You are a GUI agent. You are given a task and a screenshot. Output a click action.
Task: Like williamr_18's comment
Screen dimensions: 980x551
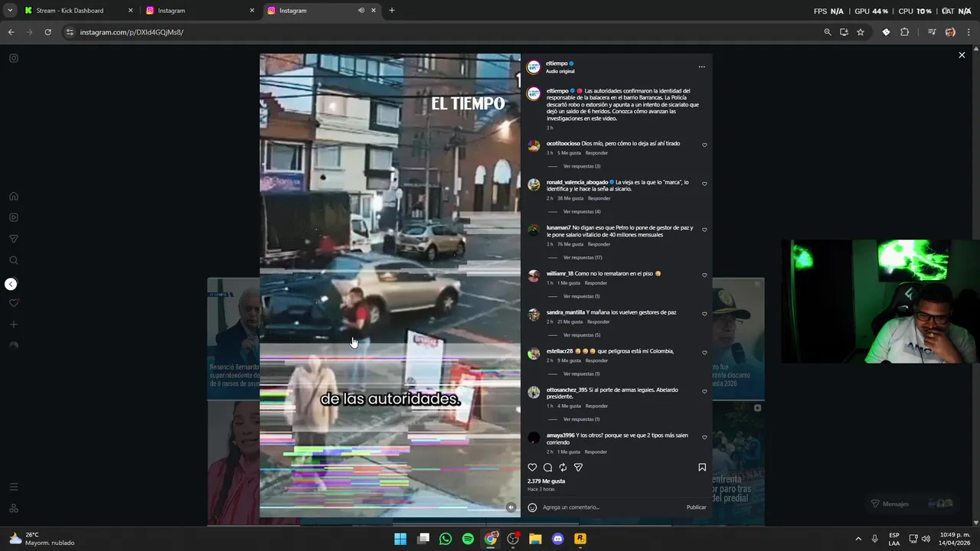(x=704, y=275)
